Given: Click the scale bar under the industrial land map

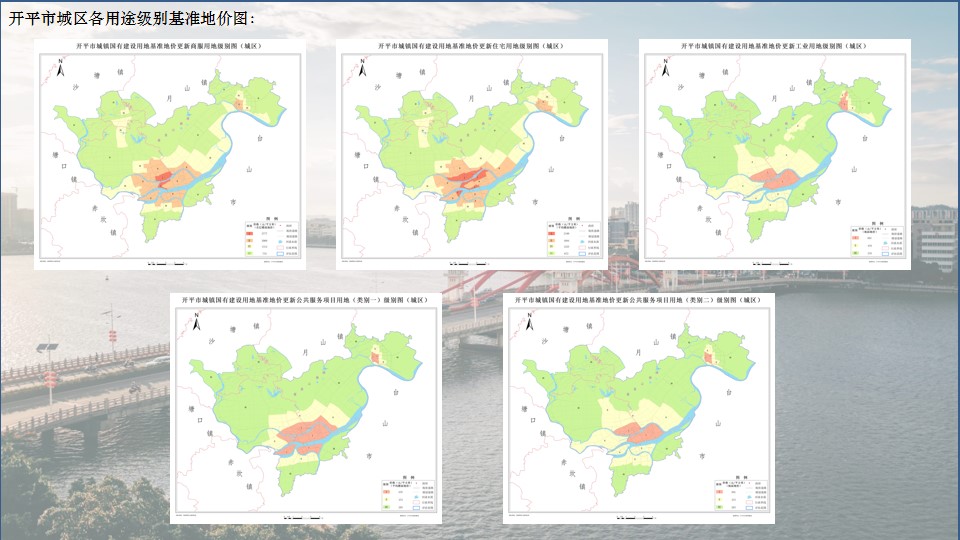Looking at the screenshot, I should [773, 264].
